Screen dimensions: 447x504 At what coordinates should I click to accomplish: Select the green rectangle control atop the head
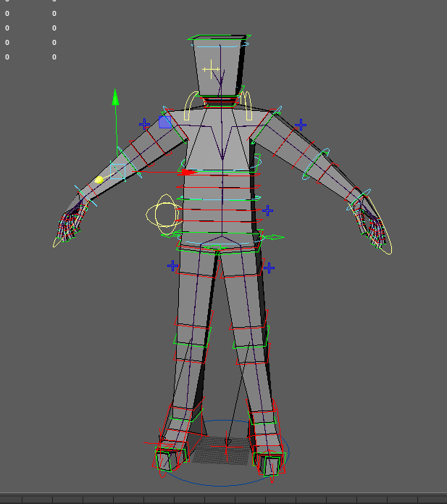pos(220,38)
